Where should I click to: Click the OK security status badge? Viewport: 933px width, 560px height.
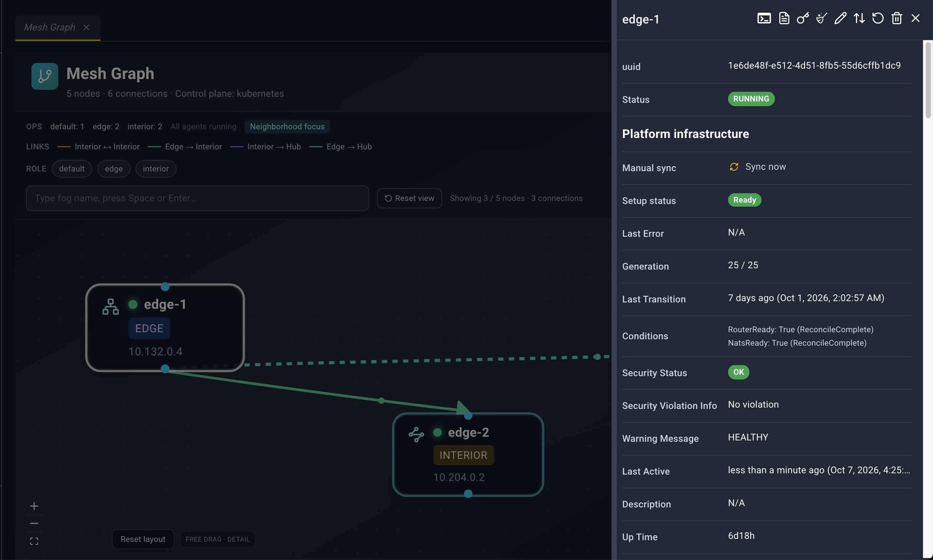[x=738, y=372]
